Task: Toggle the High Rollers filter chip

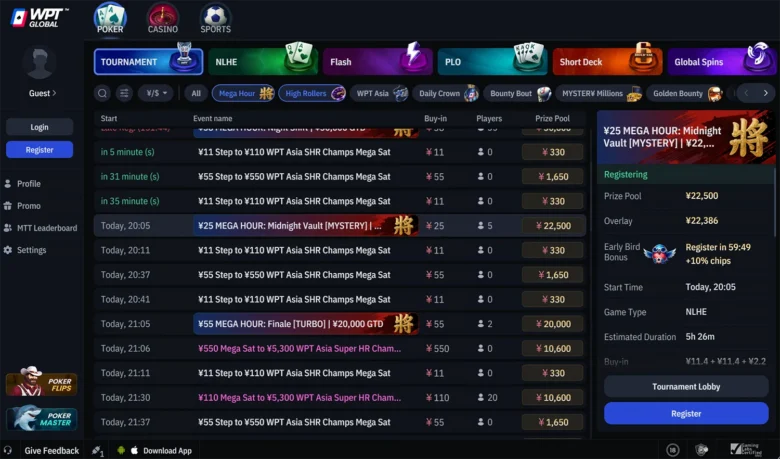Action: [312, 93]
